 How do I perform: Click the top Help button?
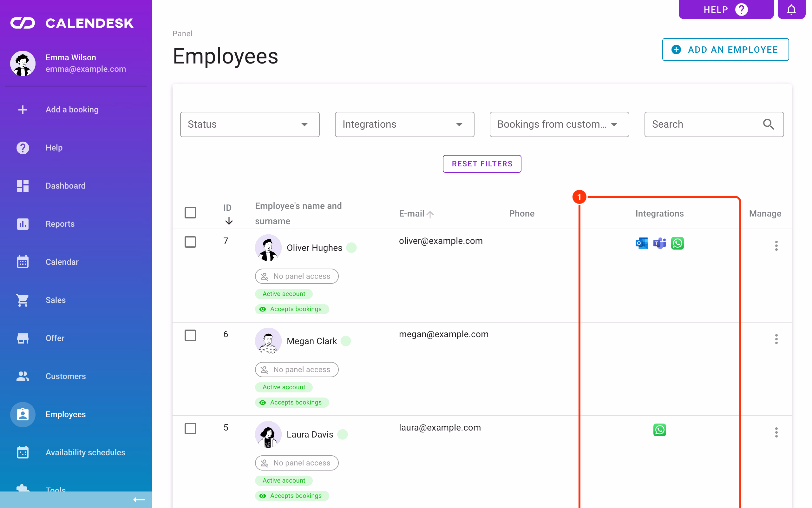tap(726, 10)
